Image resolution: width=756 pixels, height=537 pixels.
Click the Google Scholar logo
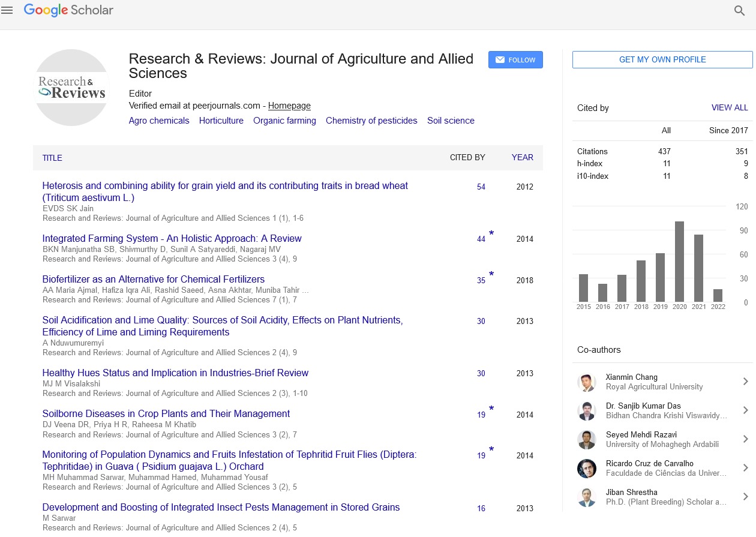tap(68, 10)
